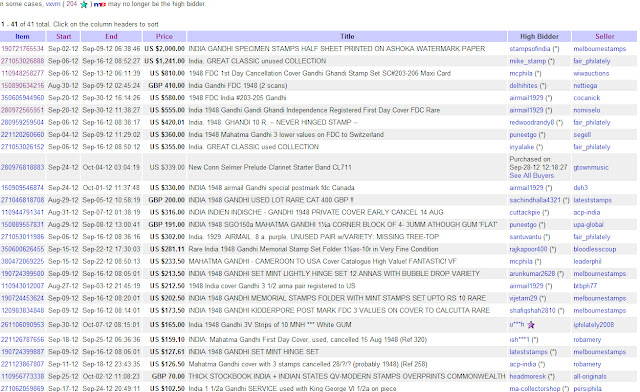This screenshot has height=392, width=640.
Task: Open item 271053026888
Action: point(22,61)
